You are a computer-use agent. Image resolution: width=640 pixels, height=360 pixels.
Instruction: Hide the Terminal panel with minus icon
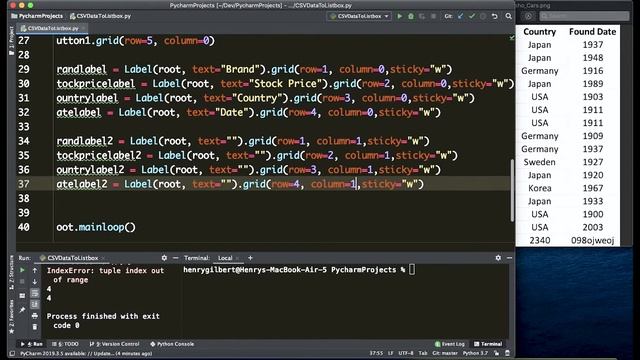(509, 258)
